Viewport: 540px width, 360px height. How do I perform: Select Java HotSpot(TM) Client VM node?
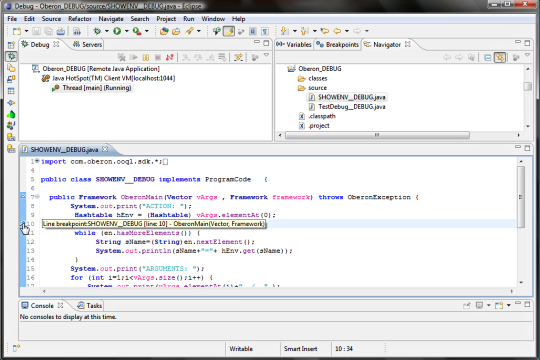108,78
